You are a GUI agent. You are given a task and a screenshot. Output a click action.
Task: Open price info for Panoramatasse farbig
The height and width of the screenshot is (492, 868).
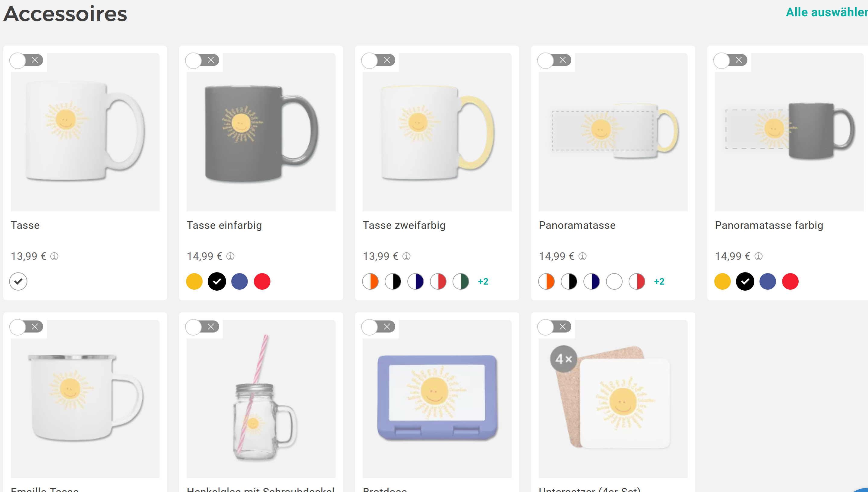pos(758,257)
